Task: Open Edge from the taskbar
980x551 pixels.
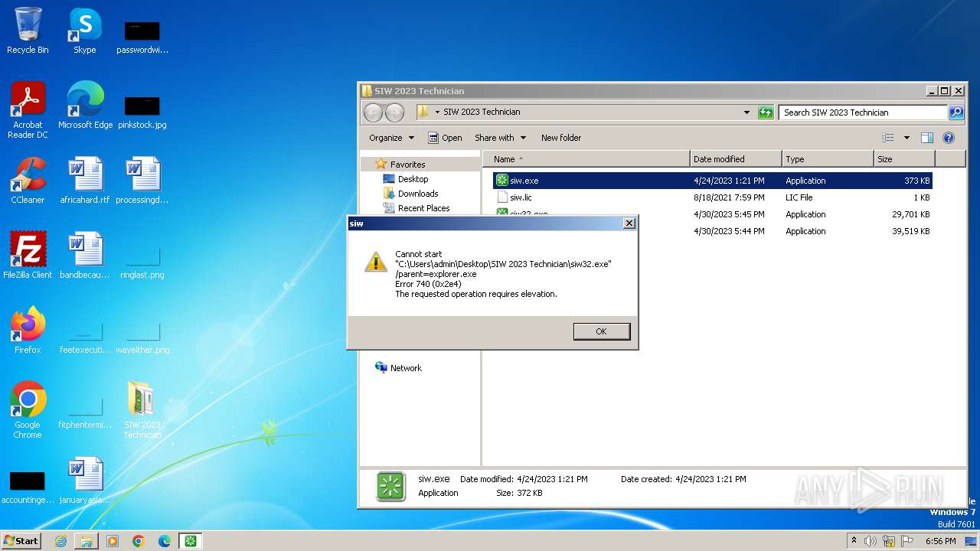Action: 165,541
